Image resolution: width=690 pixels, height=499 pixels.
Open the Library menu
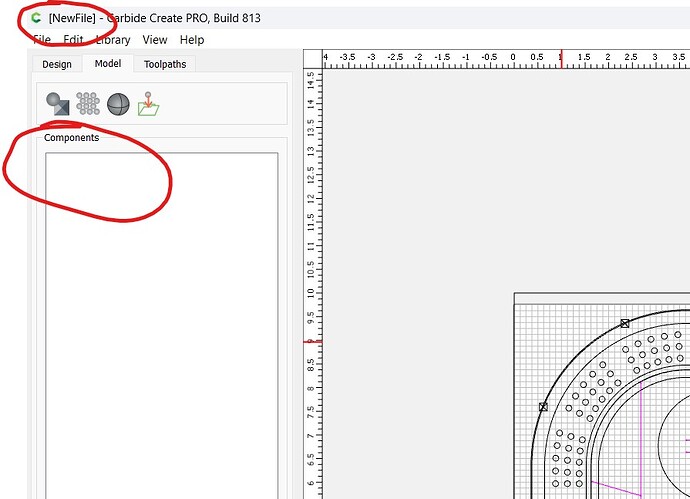pos(113,40)
